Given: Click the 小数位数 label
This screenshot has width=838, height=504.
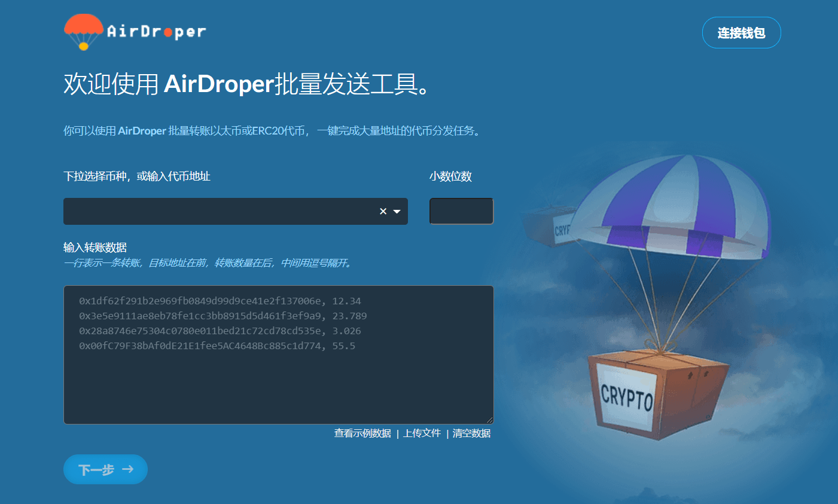Looking at the screenshot, I should [x=450, y=176].
